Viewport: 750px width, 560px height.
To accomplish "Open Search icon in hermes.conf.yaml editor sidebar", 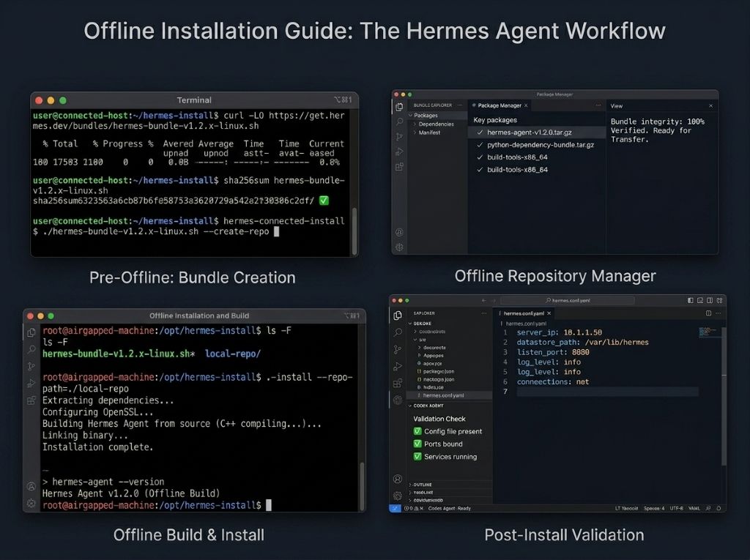I will point(398,332).
